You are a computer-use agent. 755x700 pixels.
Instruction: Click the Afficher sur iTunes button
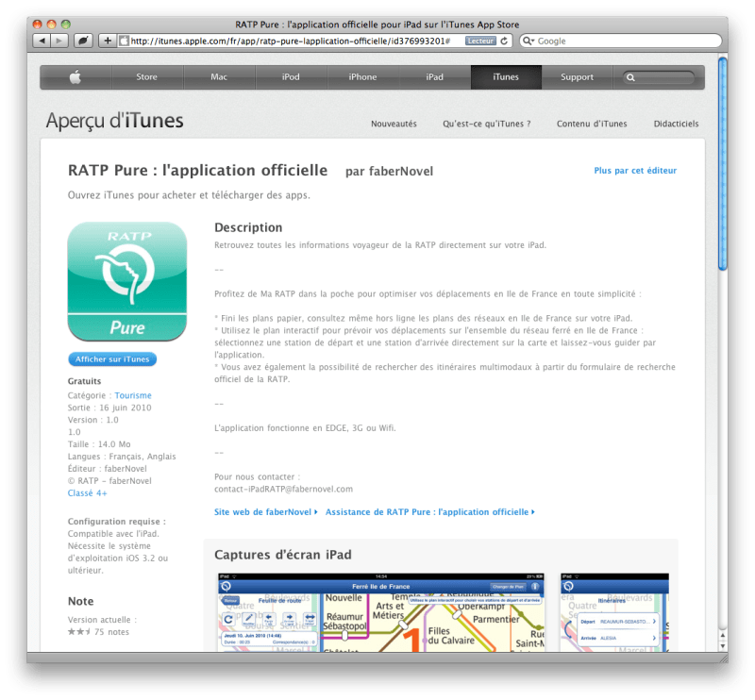pyautogui.click(x=112, y=359)
